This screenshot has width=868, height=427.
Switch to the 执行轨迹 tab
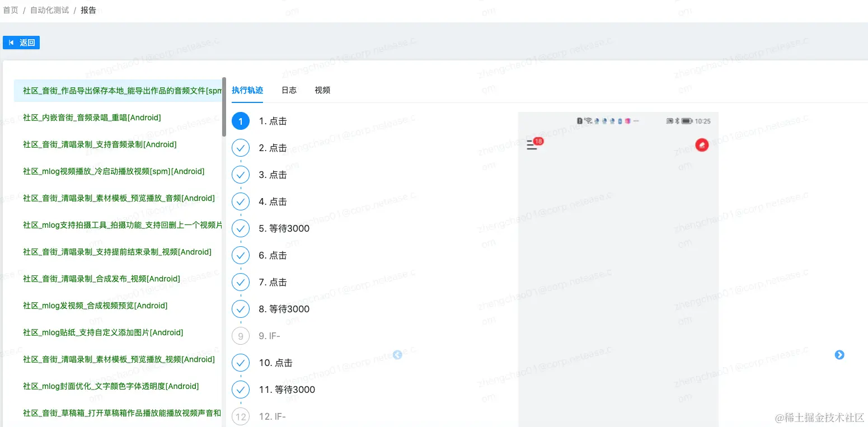click(x=247, y=90)
